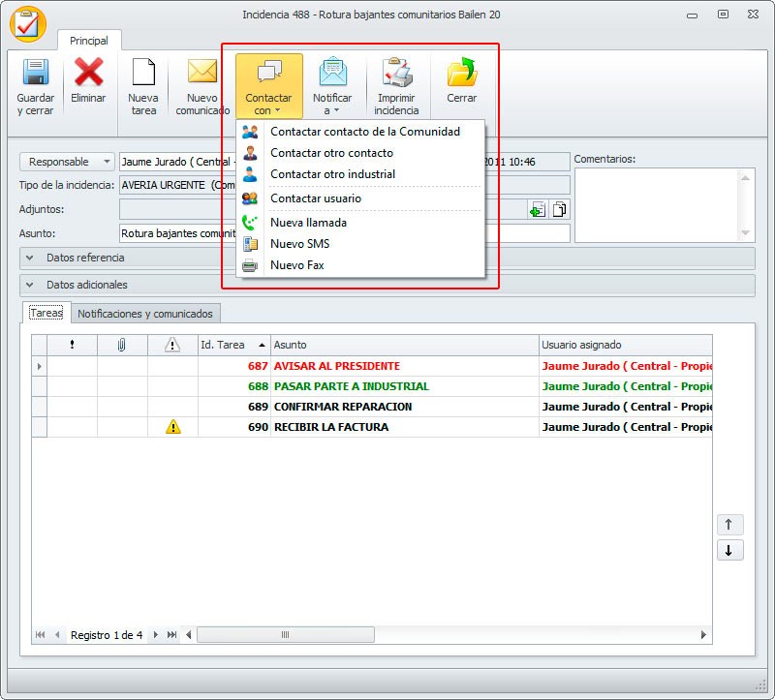Open the Responsable dropdown button

(x=67, y=162)
